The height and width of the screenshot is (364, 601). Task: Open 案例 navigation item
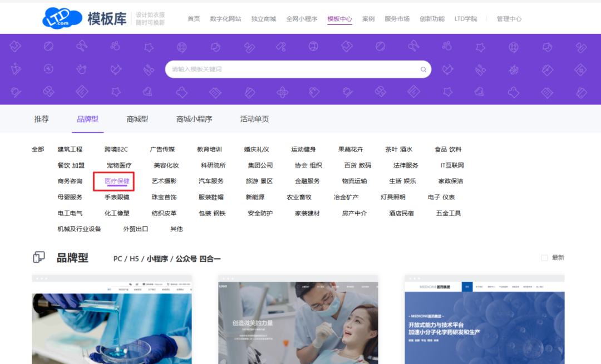click(x=368, y=19)
